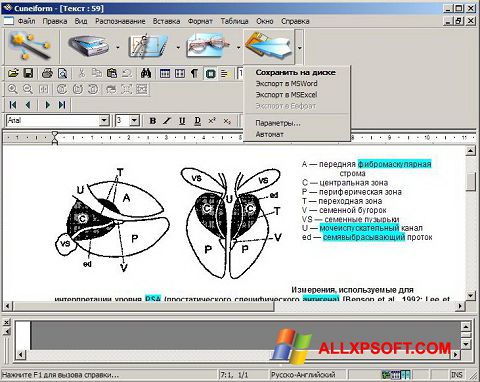Open the Распознавание menu
480x382 pixels.
click(120, 21)
